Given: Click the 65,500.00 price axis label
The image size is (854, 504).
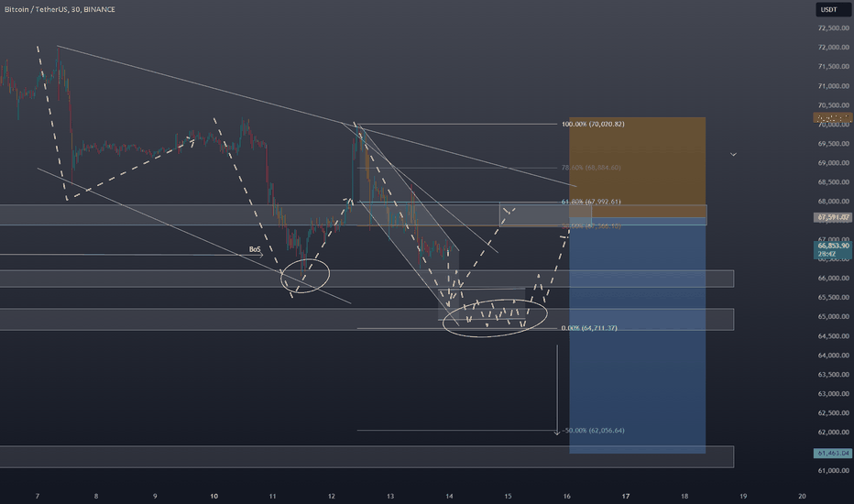Looking at the screenshot, I should [x=833, y=298].
